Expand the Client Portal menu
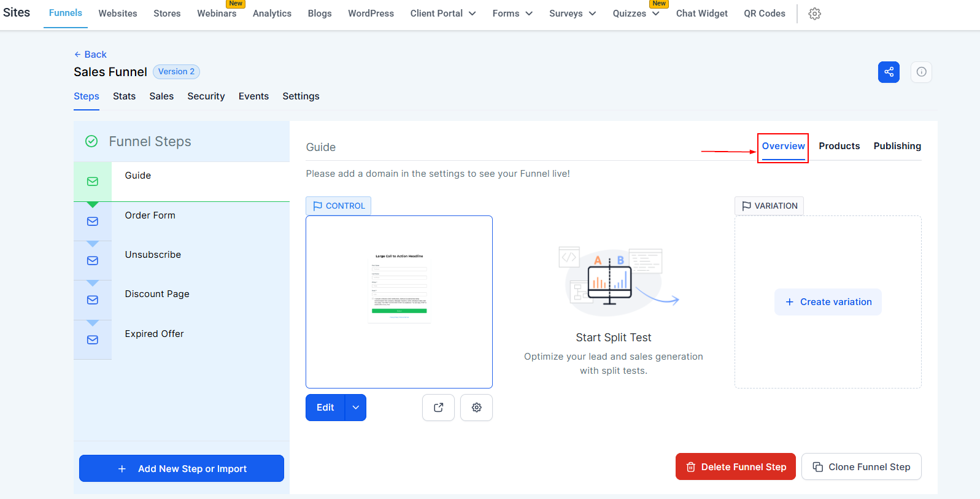 (443, 14)
